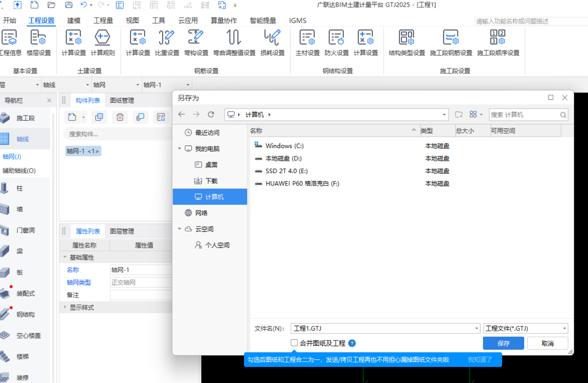Select HUAWEI P60 格洛克白 (F:) drive
Image resolution: width=588 pixels, height=383 pixels.
[302, 183]
